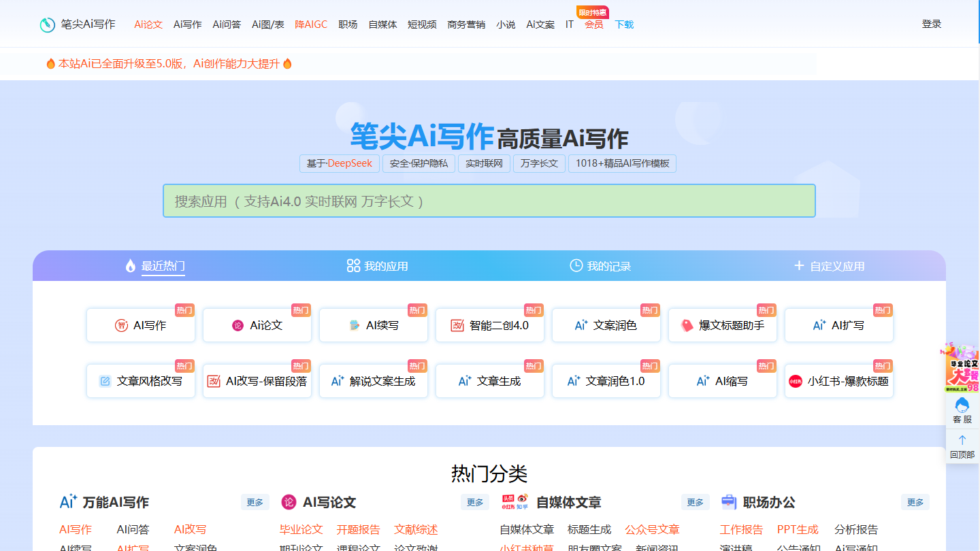The width and height of the screenshot is (980, 551).
Task: Open 解说文案生成 app card
Action: (374, 381)
